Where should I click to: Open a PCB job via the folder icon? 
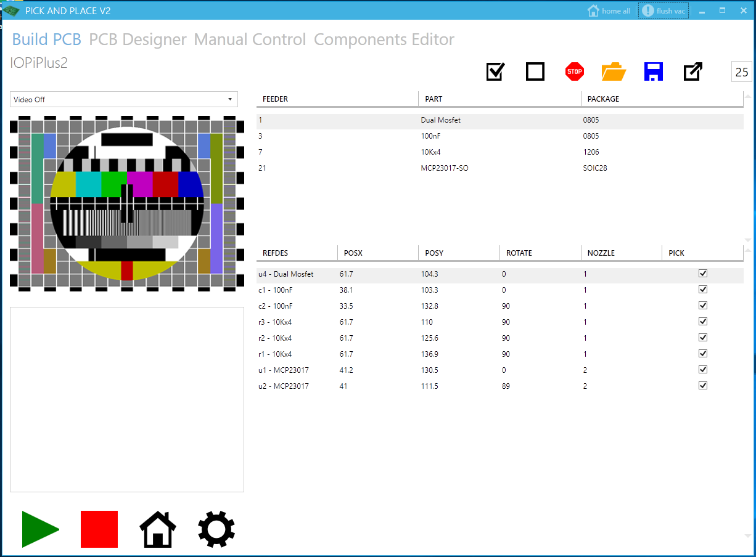[x=614, y=71]
